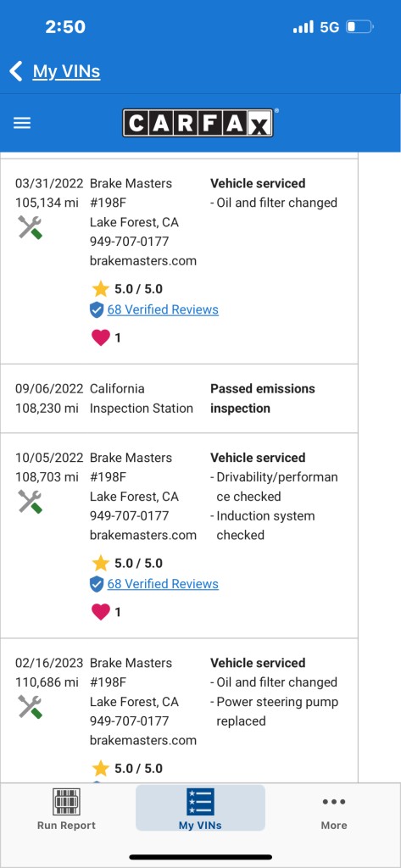
Task: Open 68 Verified Reviews in 03/31/2022 entry
Action: [x=163, y=309]
